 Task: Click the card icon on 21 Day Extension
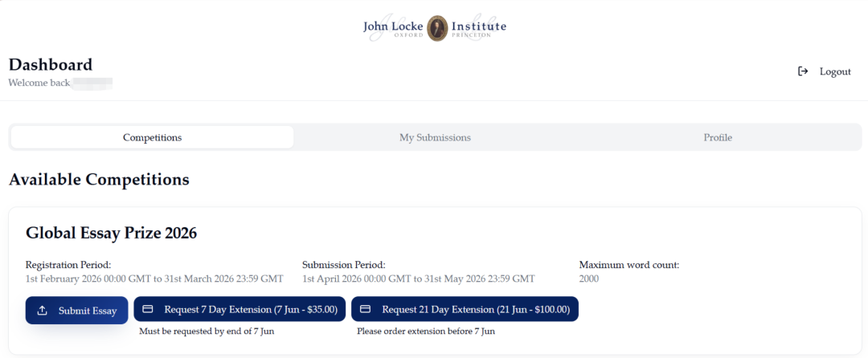tap(366, 309)
